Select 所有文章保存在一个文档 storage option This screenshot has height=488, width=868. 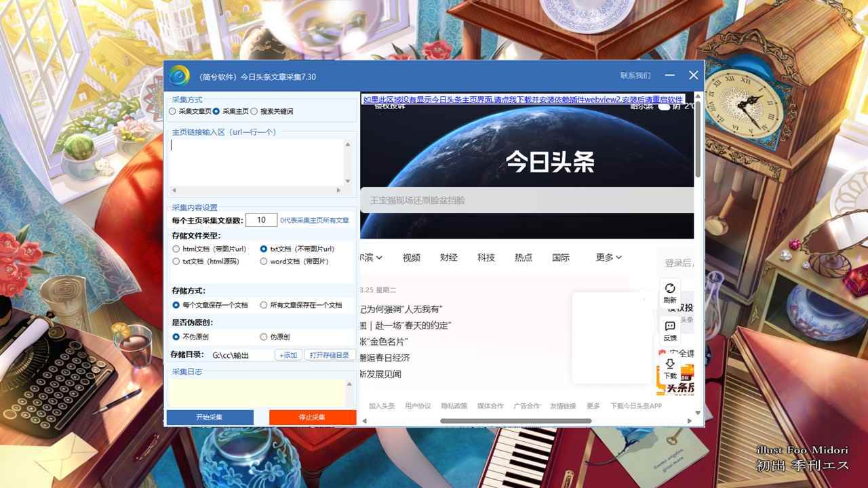[x=264, y=305]
